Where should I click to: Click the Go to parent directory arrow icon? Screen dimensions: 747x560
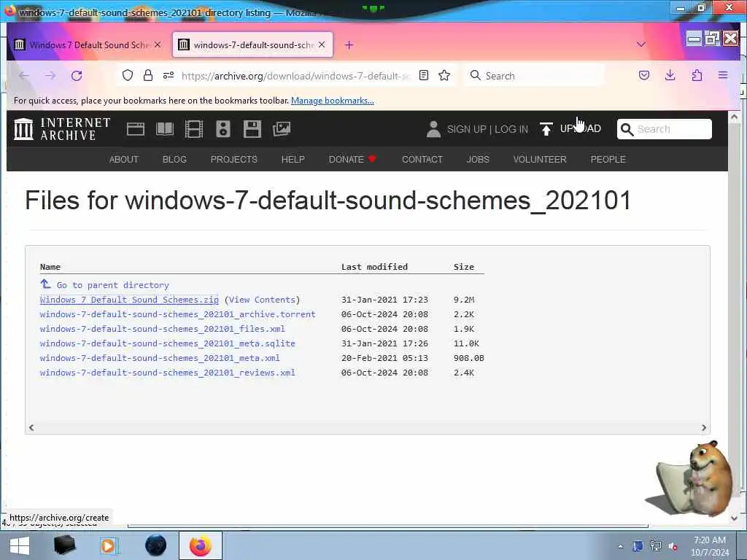[x=45, y=284]
